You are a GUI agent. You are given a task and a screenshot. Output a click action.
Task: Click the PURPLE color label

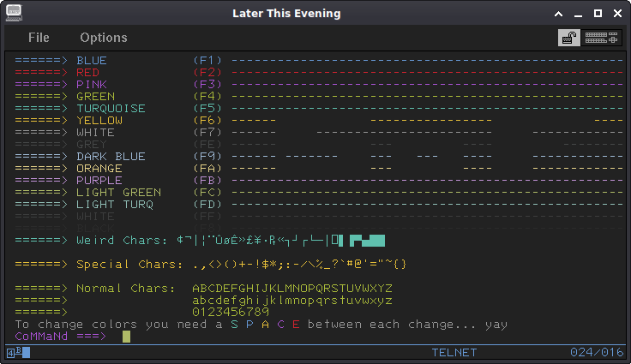99,181
